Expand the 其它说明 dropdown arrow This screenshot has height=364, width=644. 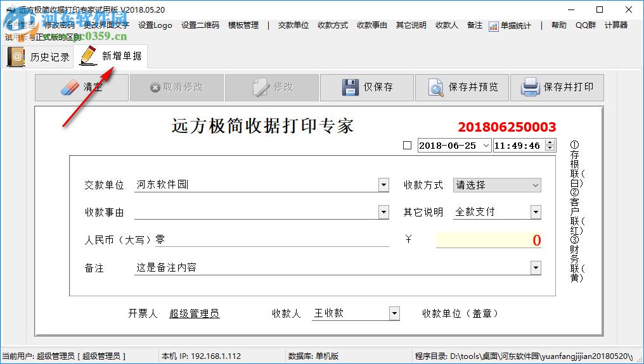[x=536, y=212]
